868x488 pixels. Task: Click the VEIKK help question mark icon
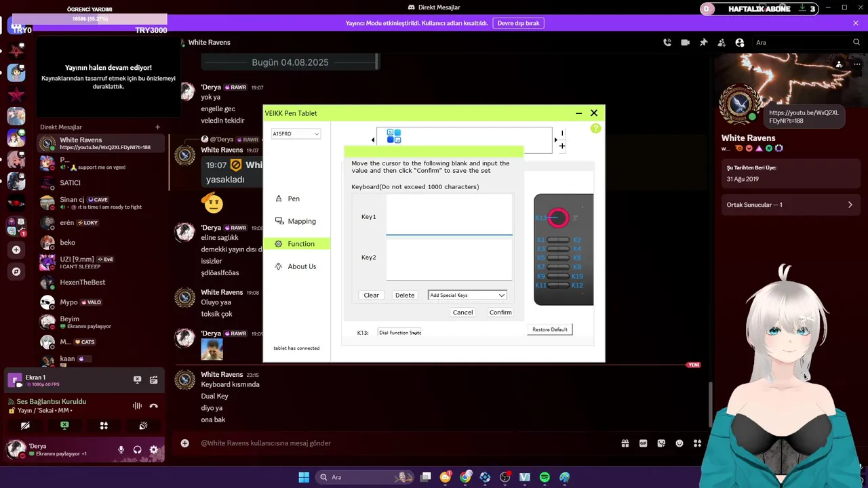pyautogui.click(x=595, y=128)
